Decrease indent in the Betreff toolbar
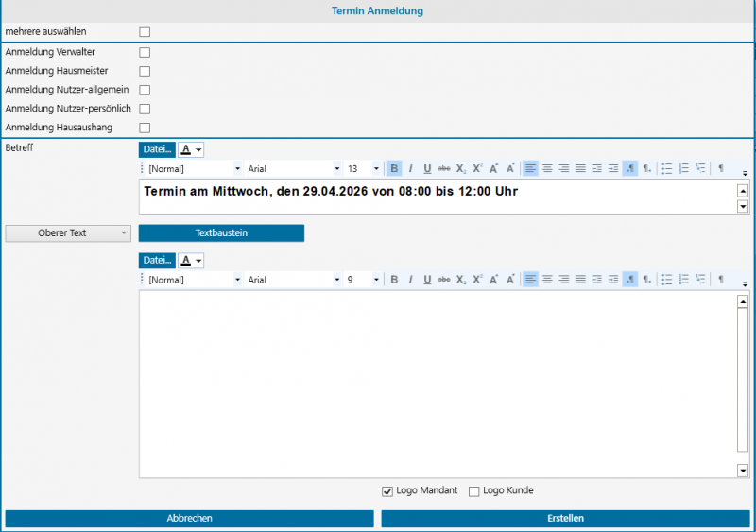The height and width of the screenshot is (532, 756). pyautogui.click(x=597, y=168)
